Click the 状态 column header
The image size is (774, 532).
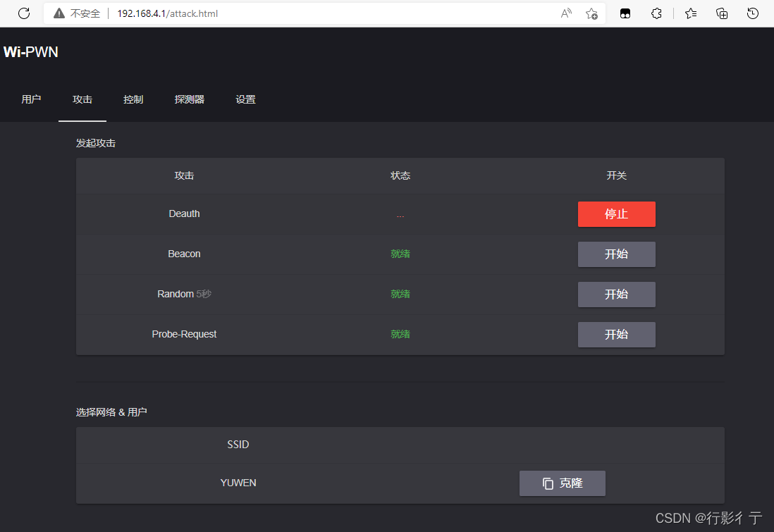tap(400, 175)
